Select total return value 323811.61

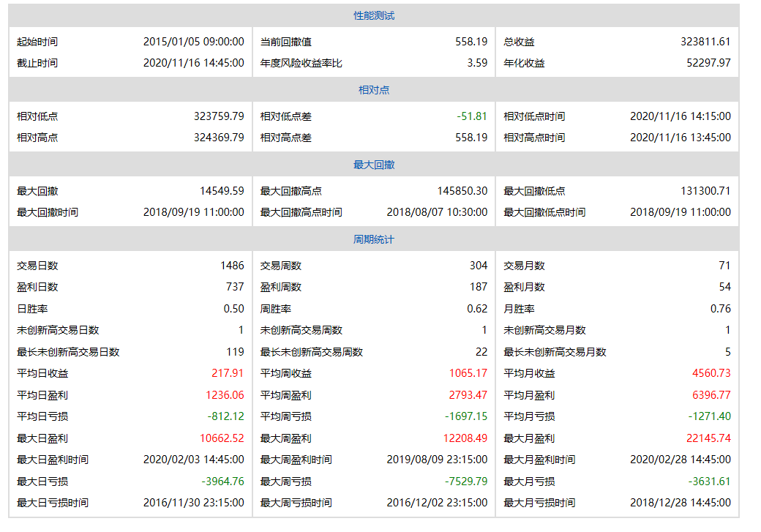(705, 42)
